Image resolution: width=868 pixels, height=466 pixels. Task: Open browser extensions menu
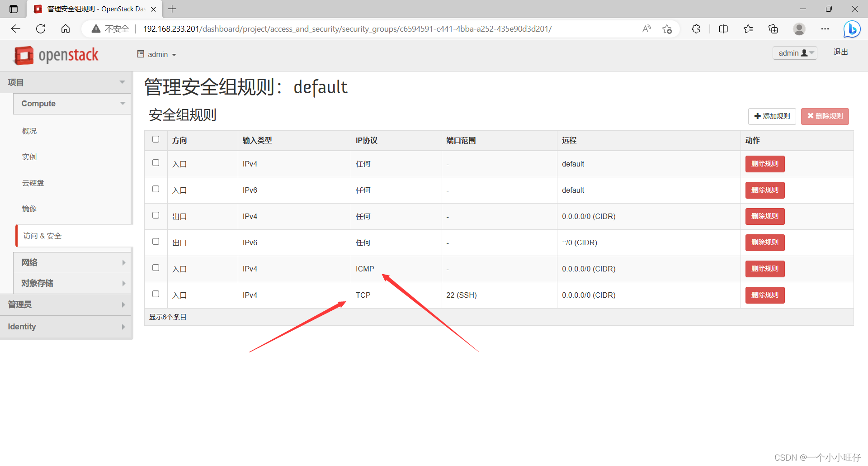pyautogui.click(x=696, y=29)
